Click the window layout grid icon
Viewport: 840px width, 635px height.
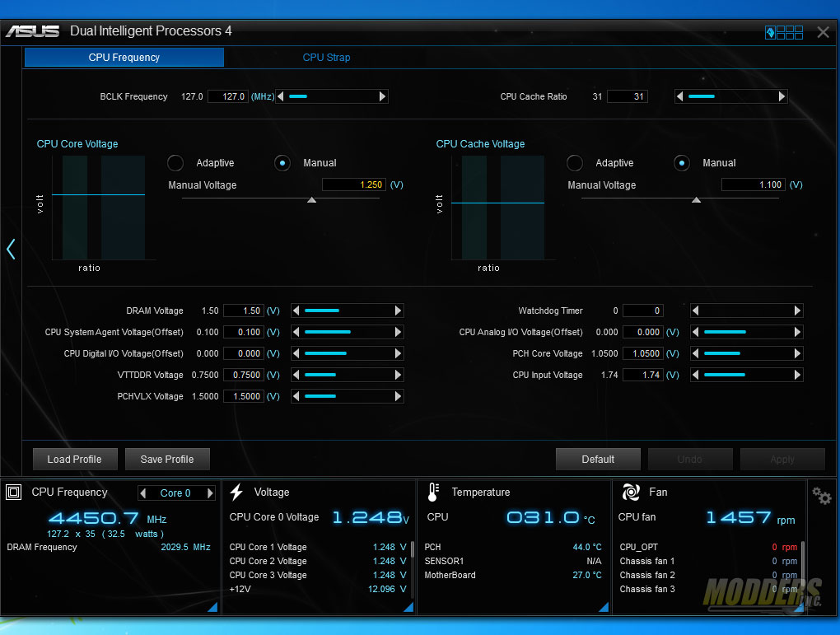[784, 33]
